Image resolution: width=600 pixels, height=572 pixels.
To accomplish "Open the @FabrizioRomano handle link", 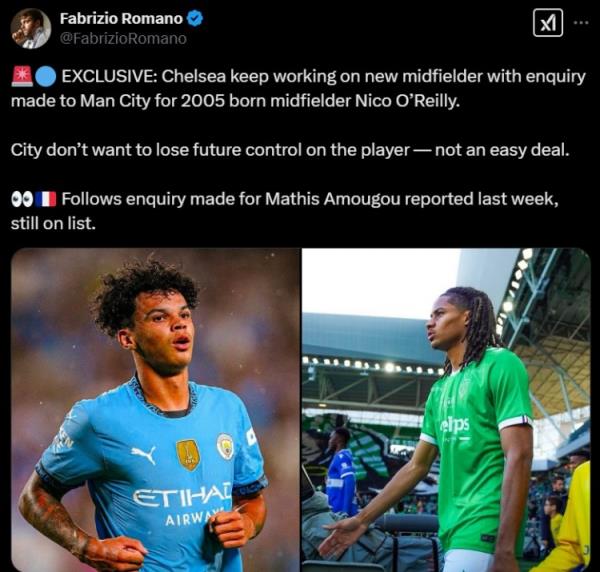I will point(122,38).
